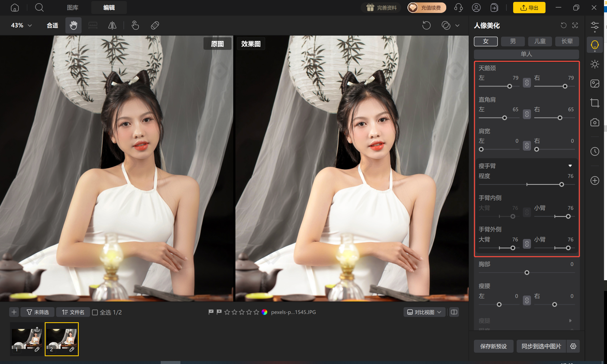
Task: Open the customer support headset icon
Action: [x=458, y=8]
